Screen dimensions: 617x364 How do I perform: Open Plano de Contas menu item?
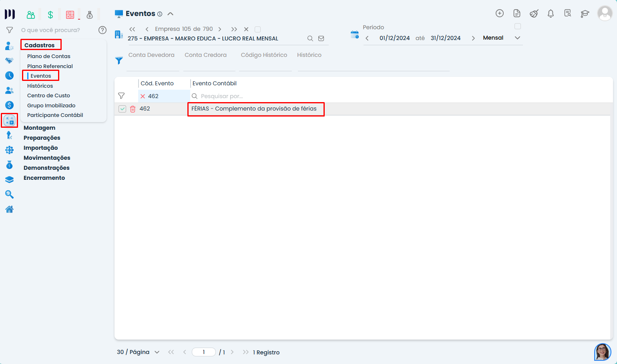point(48,56)
